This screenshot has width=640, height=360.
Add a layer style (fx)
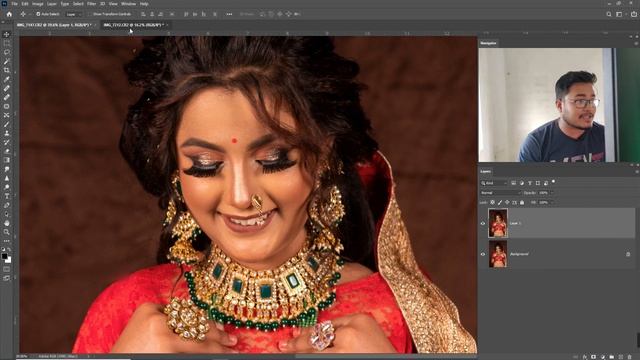[585, 357]
